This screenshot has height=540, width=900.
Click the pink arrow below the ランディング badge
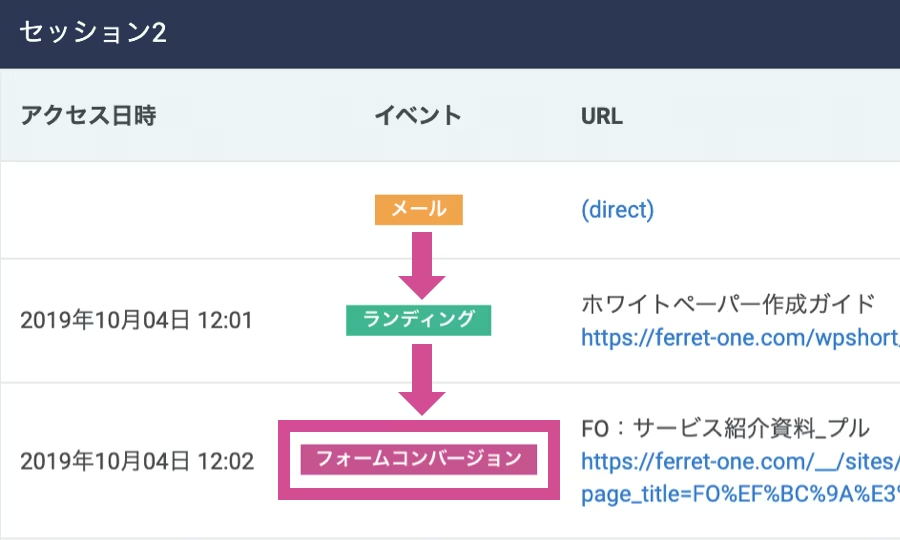[422, 378]
